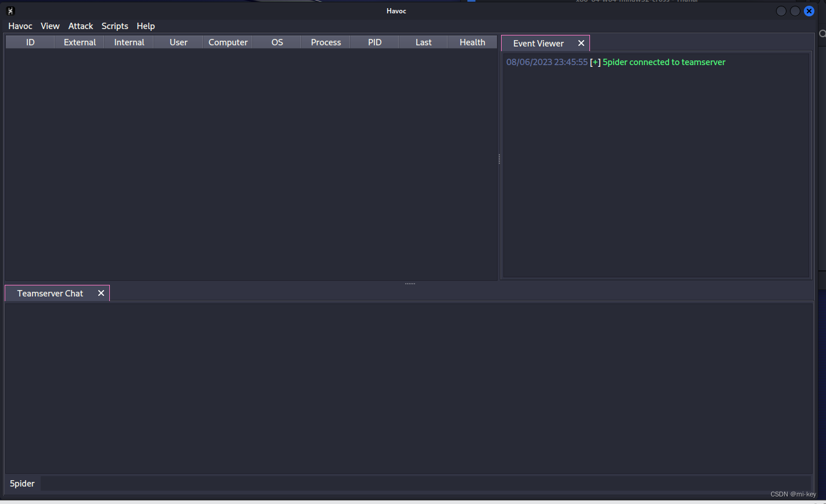
Task: Click the 08/06/2023 23:45:55 timestamp
Action: click(547, 62)
